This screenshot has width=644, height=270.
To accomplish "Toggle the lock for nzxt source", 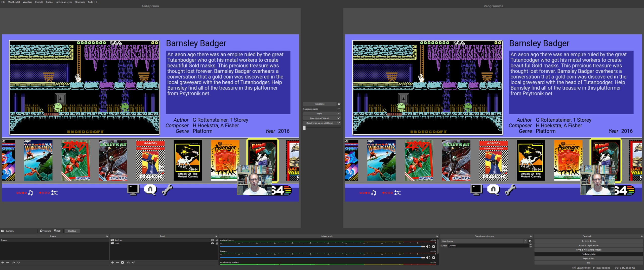I will click(x=217, y=243).
